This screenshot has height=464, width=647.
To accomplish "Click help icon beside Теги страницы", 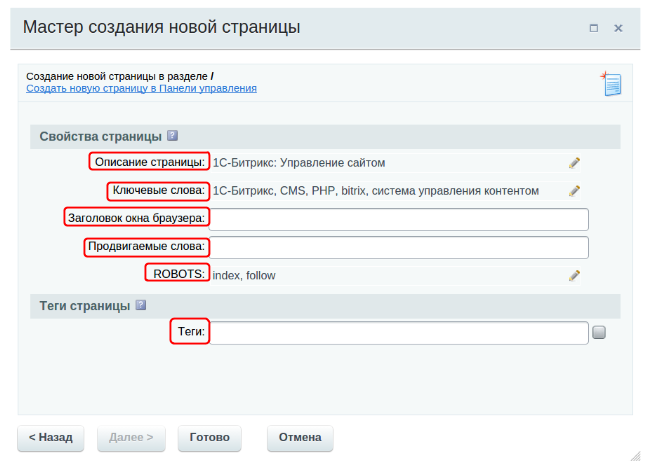I will pos(140,306).
